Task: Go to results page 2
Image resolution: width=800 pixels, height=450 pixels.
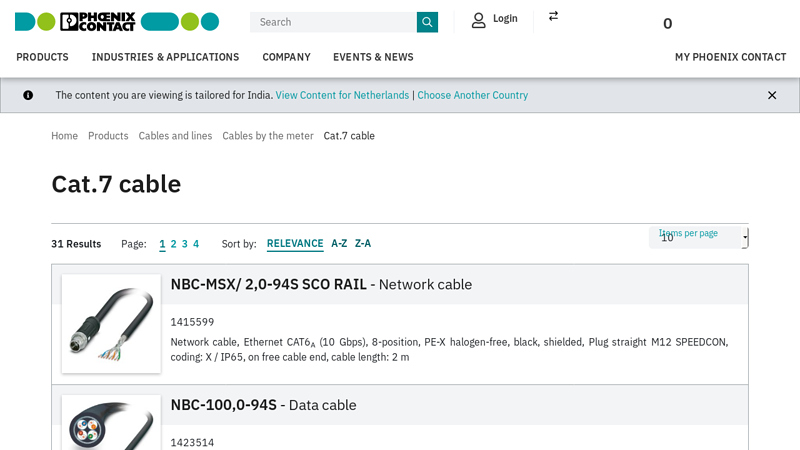Action: point(173,244)
